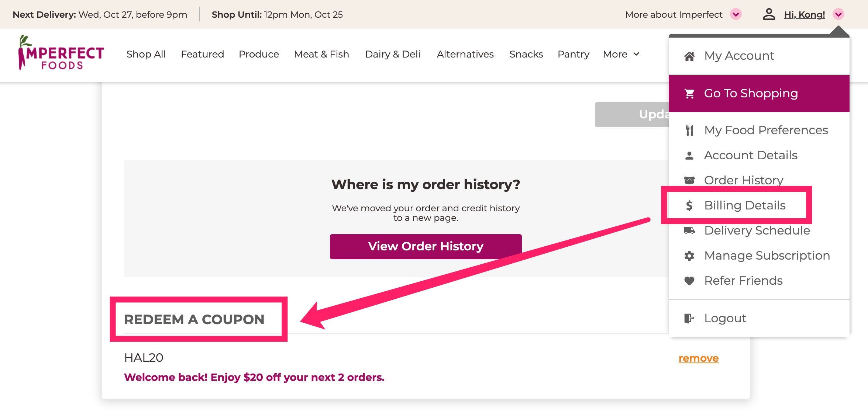This screenshot has height=413, width=868.
Task: Click the gear icon for Manage Subscription
Action: point(689,256)
